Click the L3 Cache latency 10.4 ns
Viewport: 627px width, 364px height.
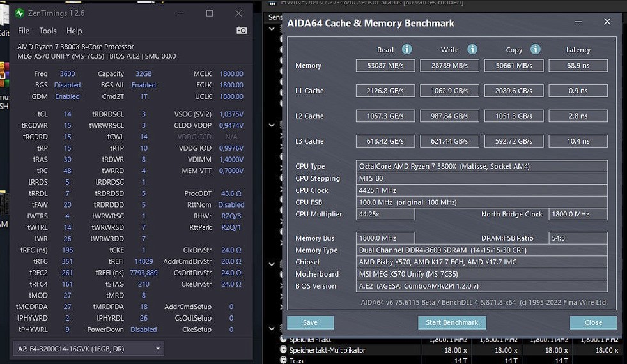578,141
